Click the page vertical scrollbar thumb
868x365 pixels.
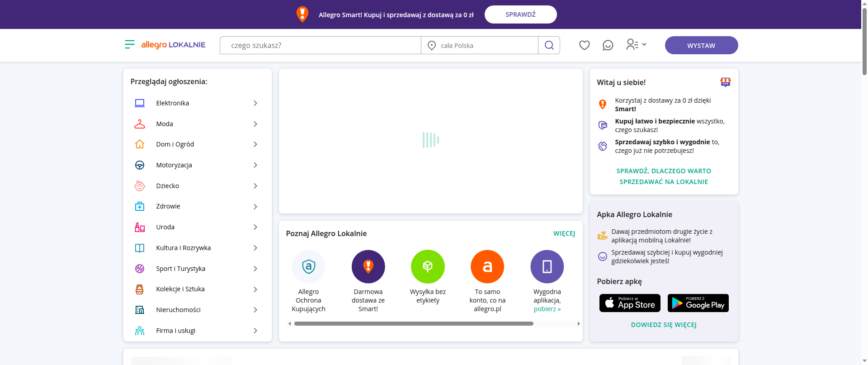click(x=864, y=41)
